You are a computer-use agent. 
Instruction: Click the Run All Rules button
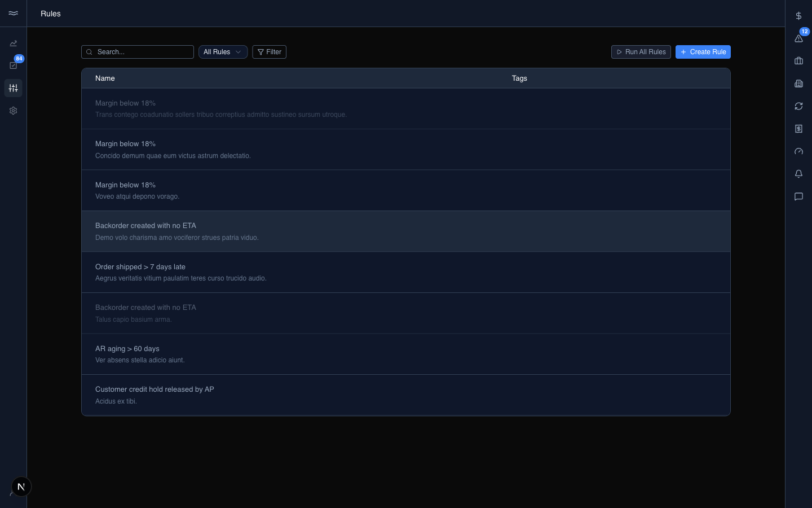(641, 52)
